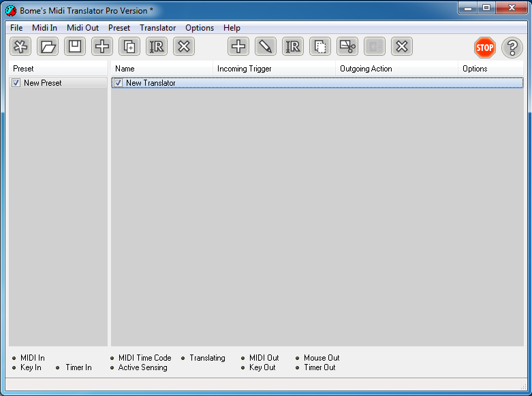Viewport: 532px width, 396px height.
Task: Click the Options column header
Action: (491, 69)
